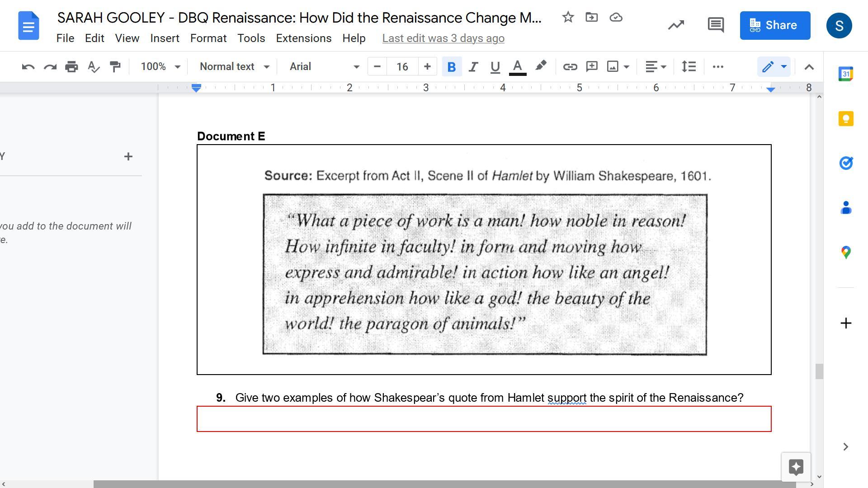Open the insert link tool
The width and height of the screenshot is (868, 488).
pyautogui.click(x=570, y=67)
